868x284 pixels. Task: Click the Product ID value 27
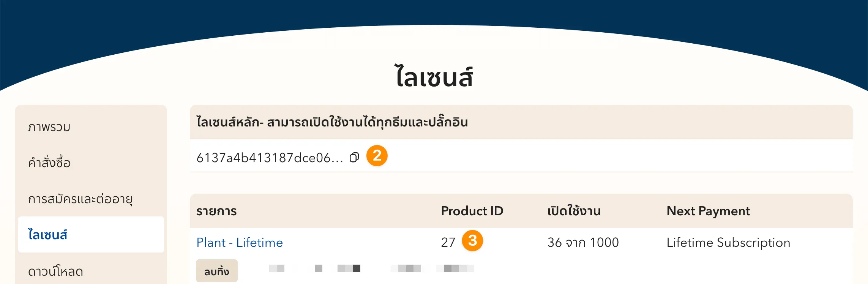click(x=448, y=242)
